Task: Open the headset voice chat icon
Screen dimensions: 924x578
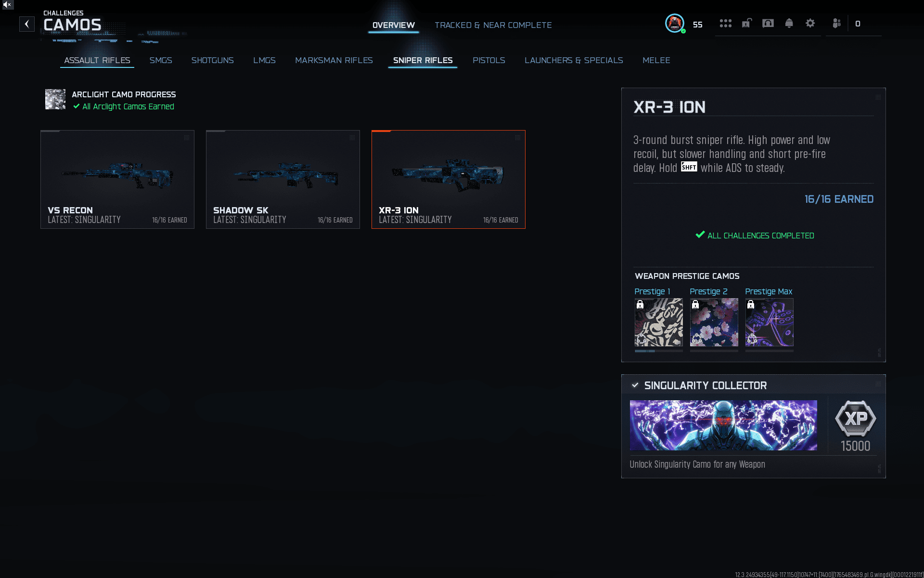Action: coord(768,23)
